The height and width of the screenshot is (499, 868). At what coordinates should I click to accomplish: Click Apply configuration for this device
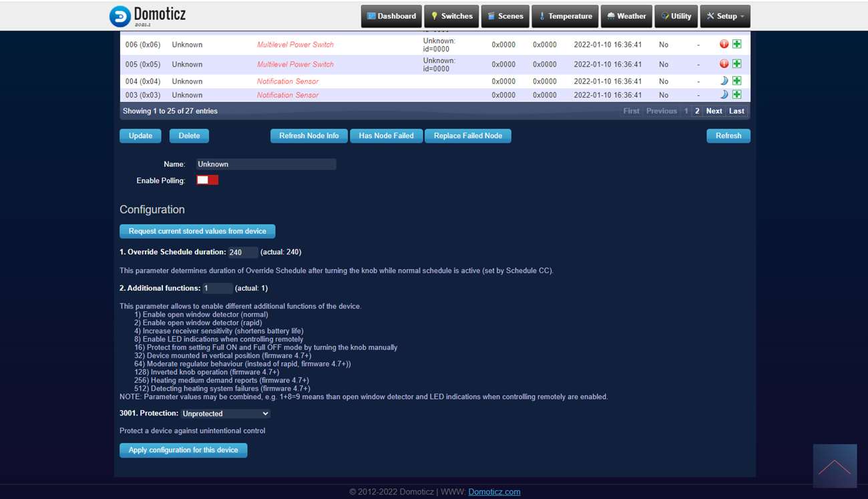coord(183,450)
